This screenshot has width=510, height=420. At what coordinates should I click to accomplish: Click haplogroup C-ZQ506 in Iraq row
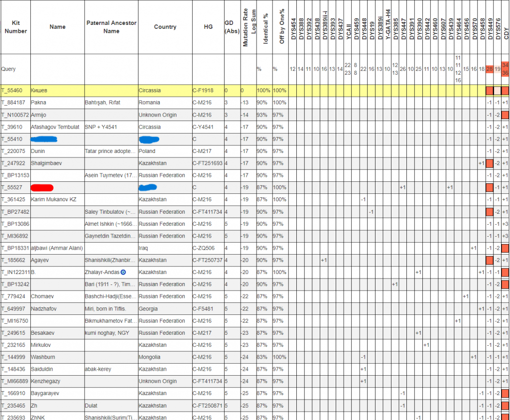click(203, 248)
